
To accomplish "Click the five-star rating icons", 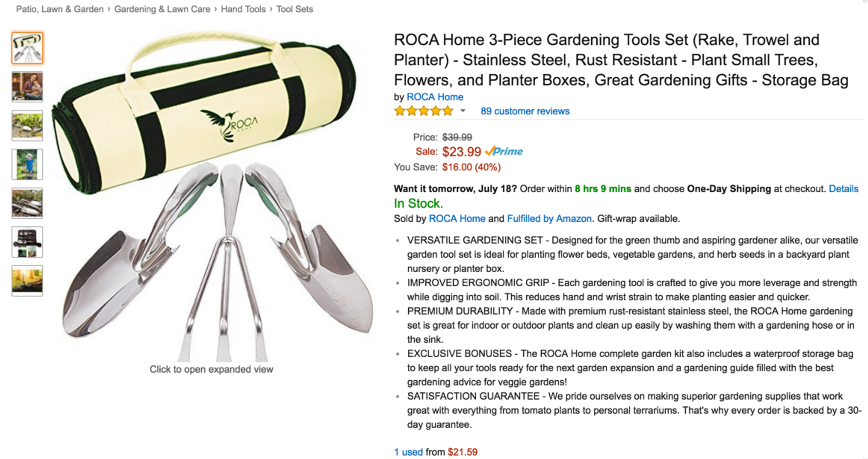I will coord(423,111).
